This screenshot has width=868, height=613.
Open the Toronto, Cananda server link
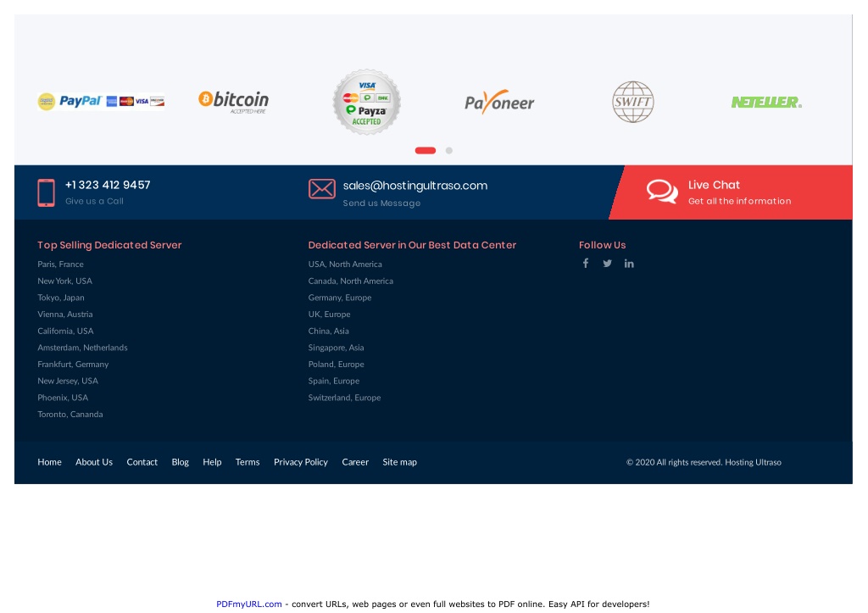pos(70,414)
